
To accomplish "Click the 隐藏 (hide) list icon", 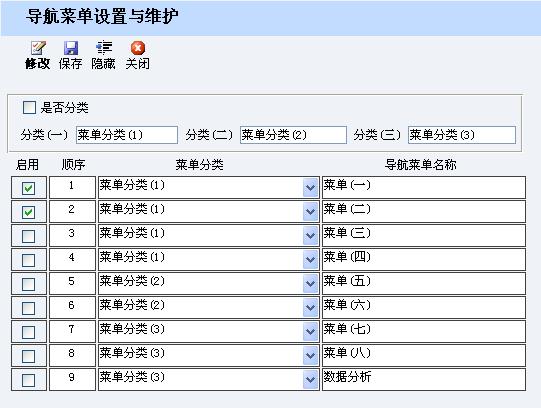I will (x=104, y=48).
